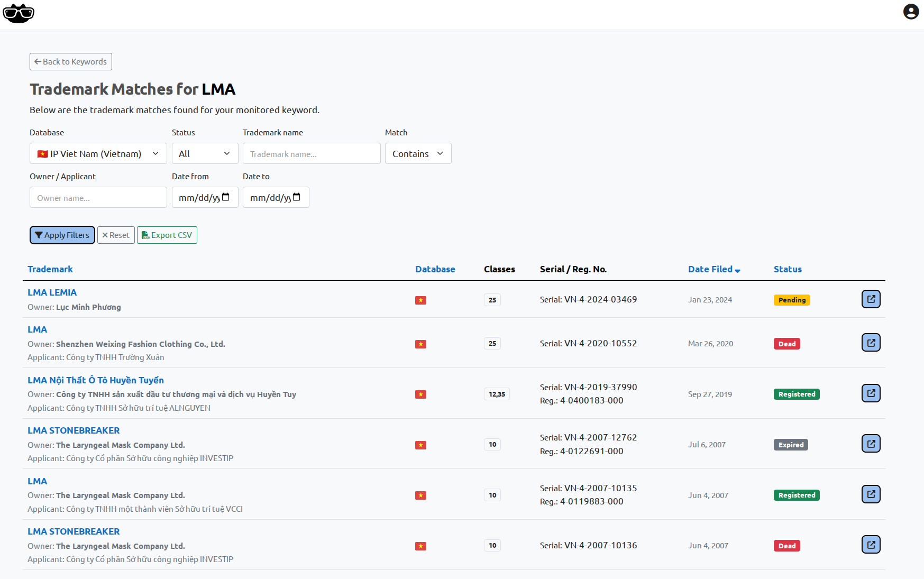Go back to Keywords
The image size is (924, 579).
71,61
